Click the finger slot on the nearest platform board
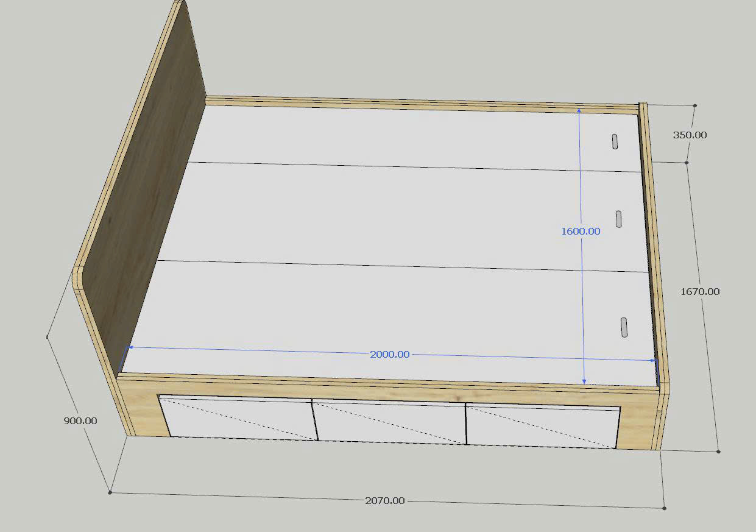 [624, 327]
